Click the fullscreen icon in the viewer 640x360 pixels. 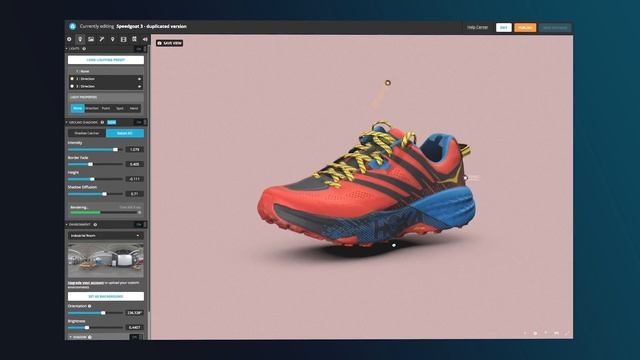pos(567,333)
